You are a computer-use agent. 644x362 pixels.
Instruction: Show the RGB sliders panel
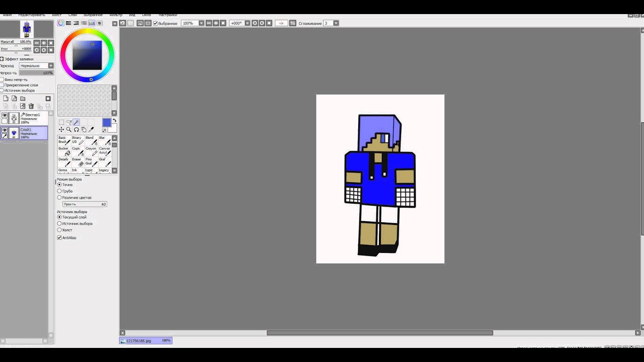coord(68,23)
